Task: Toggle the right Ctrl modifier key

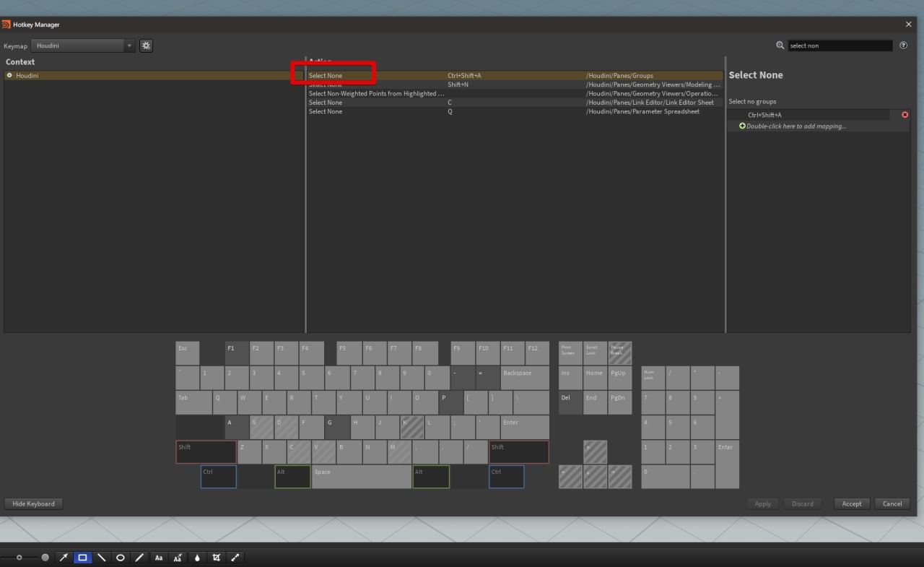Action: (x=507, y=477)
